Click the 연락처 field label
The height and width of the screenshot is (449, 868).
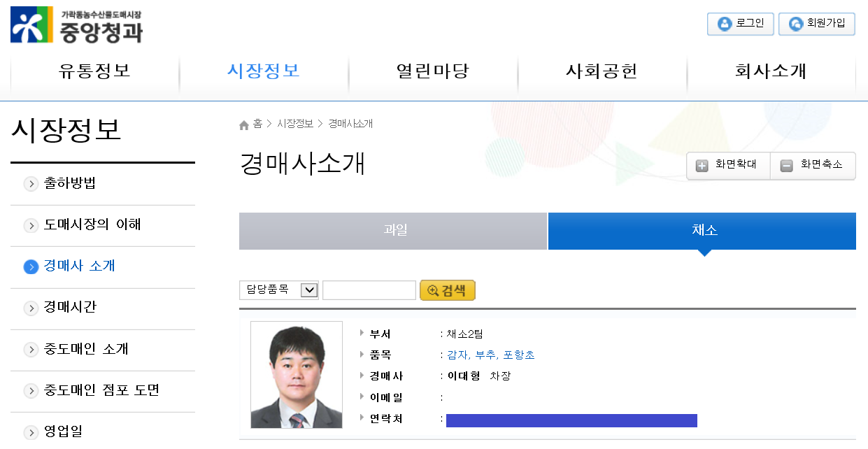tap(386, 419)
